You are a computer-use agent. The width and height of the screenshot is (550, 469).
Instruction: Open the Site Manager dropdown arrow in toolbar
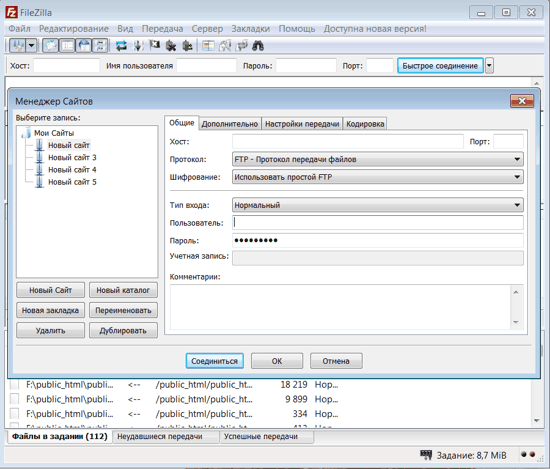[31, 46]
